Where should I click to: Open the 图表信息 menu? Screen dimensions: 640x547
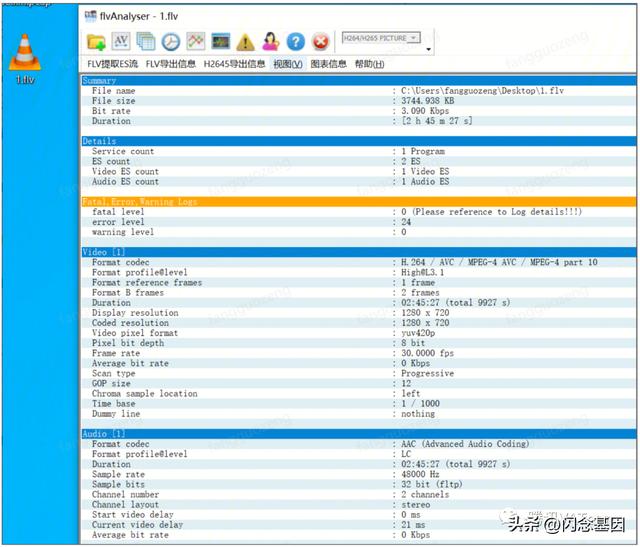329,64
